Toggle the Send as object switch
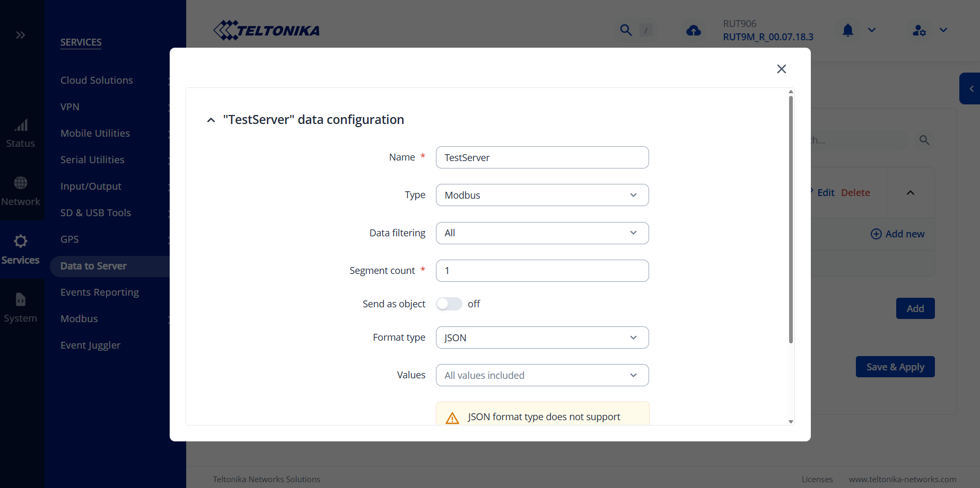This screenshot has height=488, width=980. [x=449, y=304]
